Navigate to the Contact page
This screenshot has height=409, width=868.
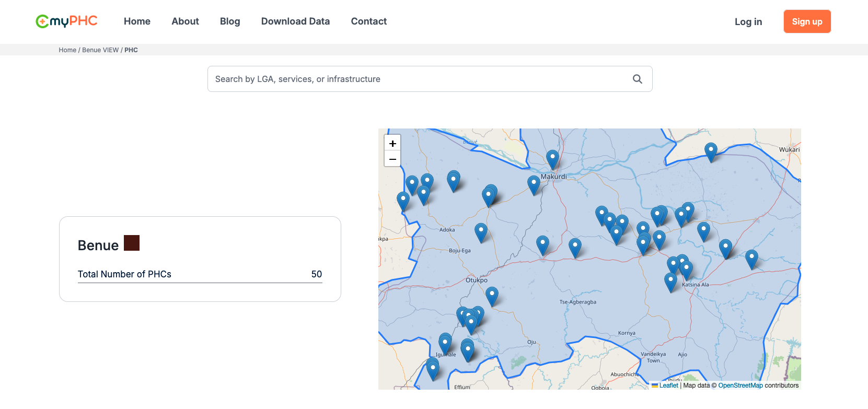(368, 21)
